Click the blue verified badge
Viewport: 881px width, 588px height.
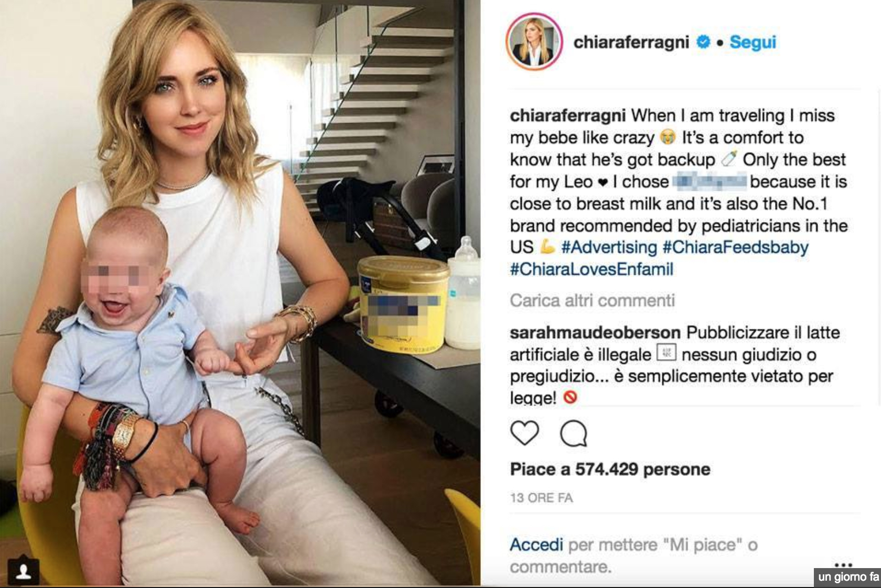tap(703, 41)
